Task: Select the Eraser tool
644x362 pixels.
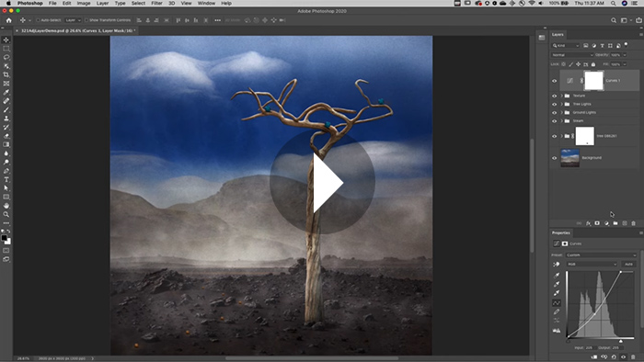Action: 6,136
